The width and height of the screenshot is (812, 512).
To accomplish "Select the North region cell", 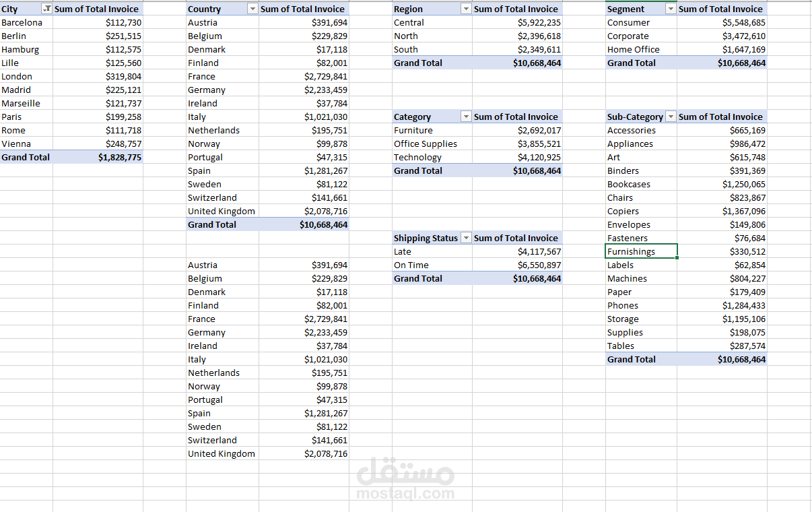I will click(x=432, y=36).
